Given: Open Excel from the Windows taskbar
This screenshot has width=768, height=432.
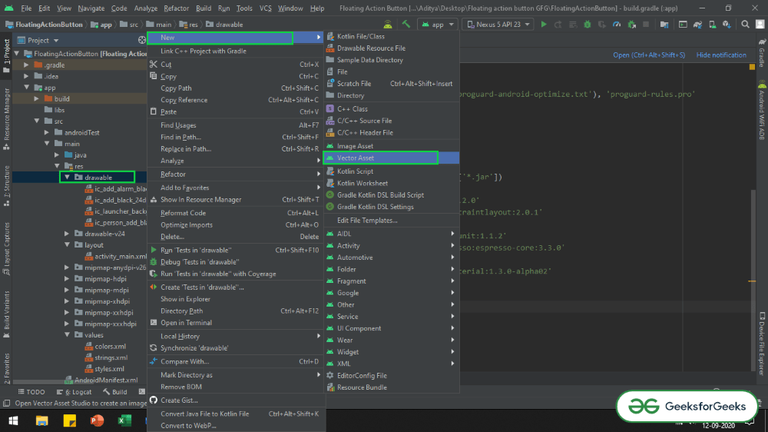Looking at the screenshot, I should coord(125,421).
